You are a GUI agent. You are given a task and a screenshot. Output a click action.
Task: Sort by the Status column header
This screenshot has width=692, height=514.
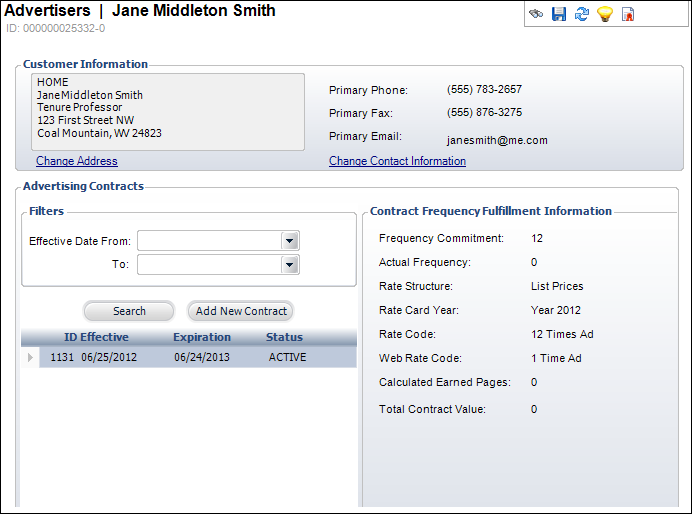click(x=284, y=337)
